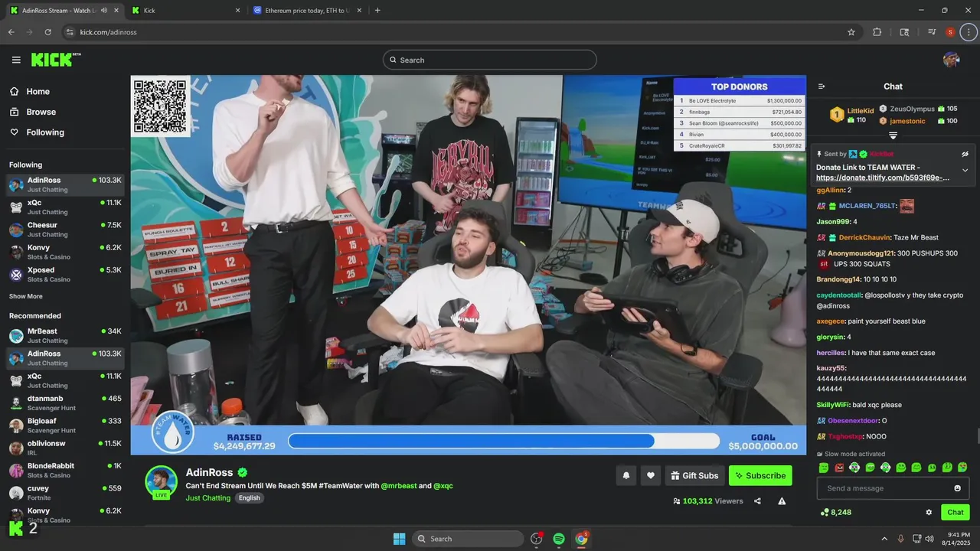View channel points balance 8,248

(x=835, y=512)
